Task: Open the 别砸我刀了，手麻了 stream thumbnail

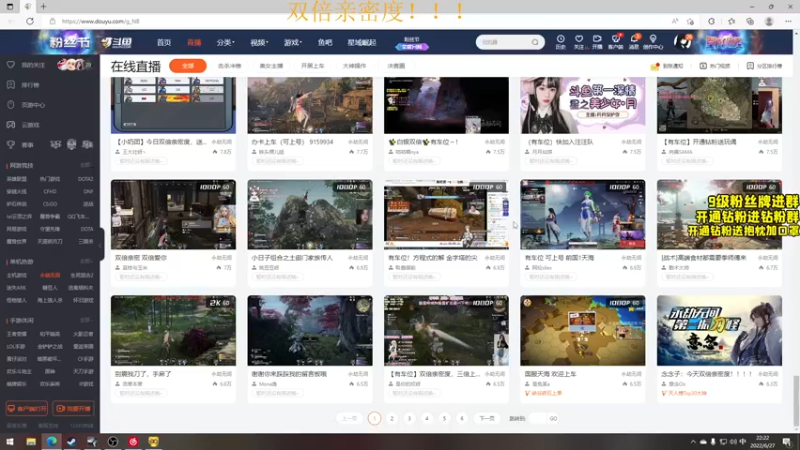Action: tap(173, 330)
